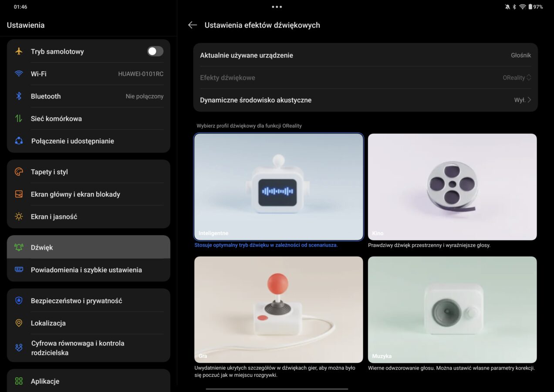The image size is (554, 392).
Task: Click the apps grid icon
Action: click(x=19, y=381)
